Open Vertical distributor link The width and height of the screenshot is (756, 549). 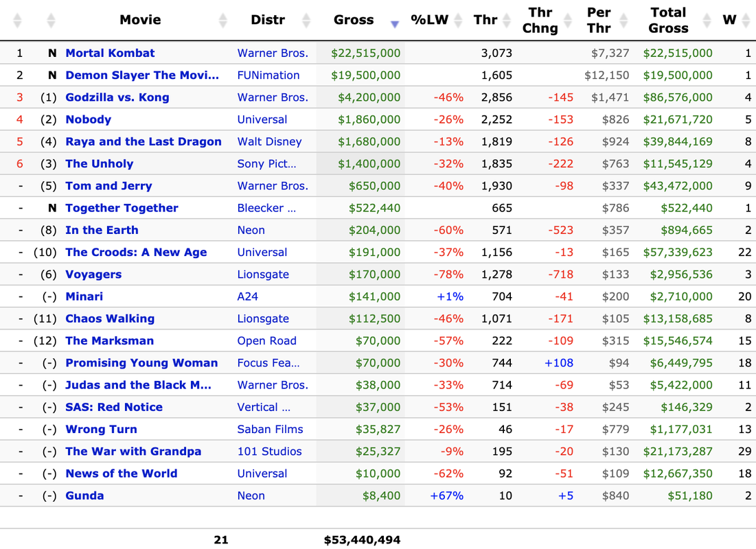pyautogui.click(x=264, y=408)
